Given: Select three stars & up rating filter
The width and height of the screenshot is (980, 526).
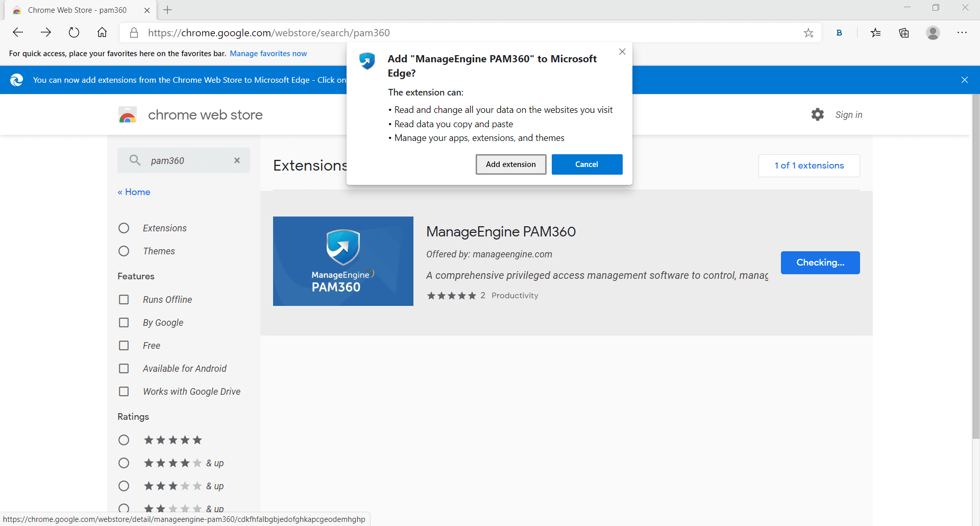Looking at the screenshot, I should click(x=124, y=486).
